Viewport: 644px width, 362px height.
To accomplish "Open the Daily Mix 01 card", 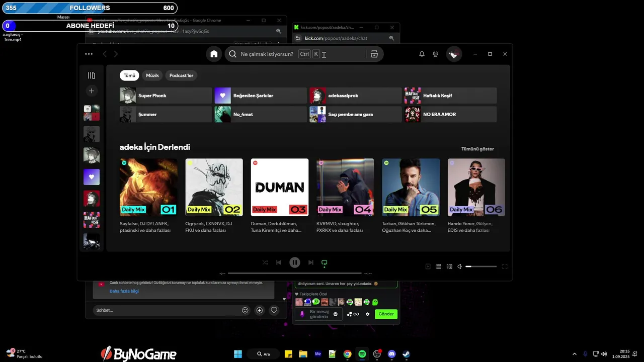I will click(x=148, y=196).
